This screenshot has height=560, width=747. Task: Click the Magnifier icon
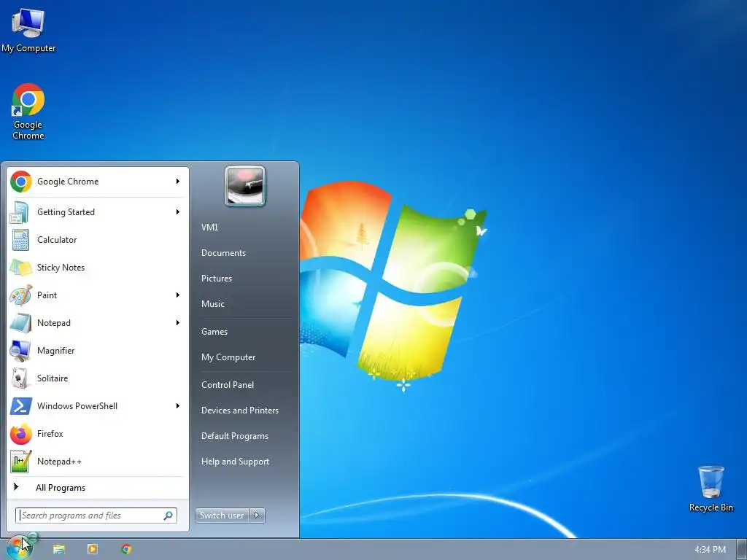pos(20,351)
